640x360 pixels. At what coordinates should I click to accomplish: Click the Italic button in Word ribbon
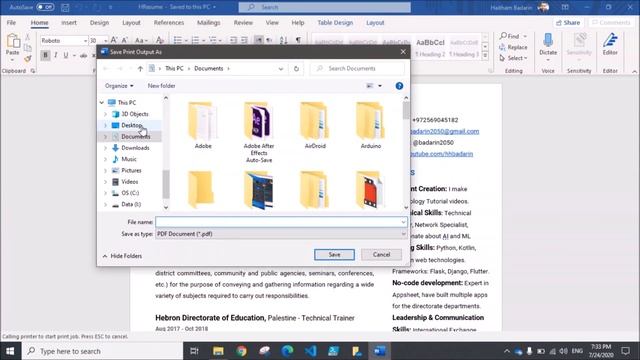(x=56, y=55)
